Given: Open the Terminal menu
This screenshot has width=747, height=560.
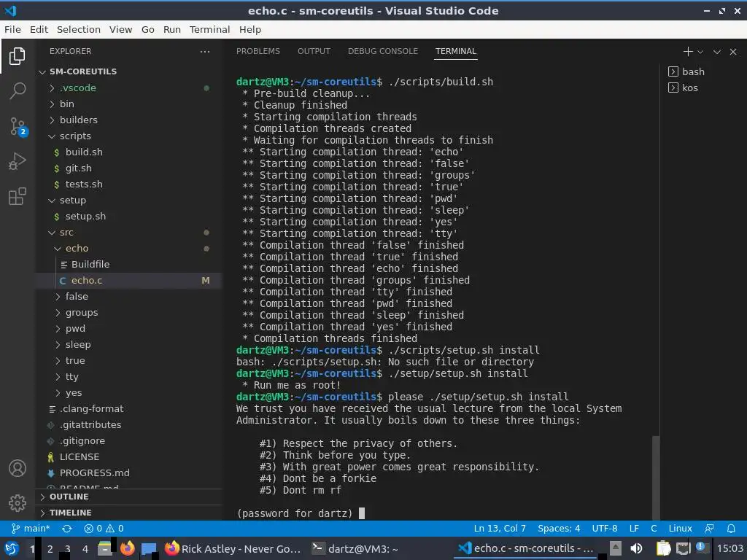Looking at the screenshot, I should point(209,29).
